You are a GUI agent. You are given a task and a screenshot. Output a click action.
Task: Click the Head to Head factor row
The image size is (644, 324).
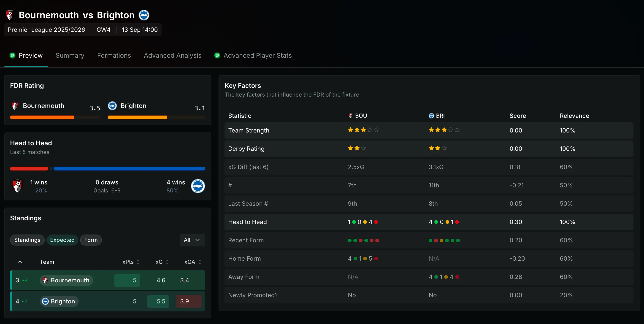click(x=429, y=222)
